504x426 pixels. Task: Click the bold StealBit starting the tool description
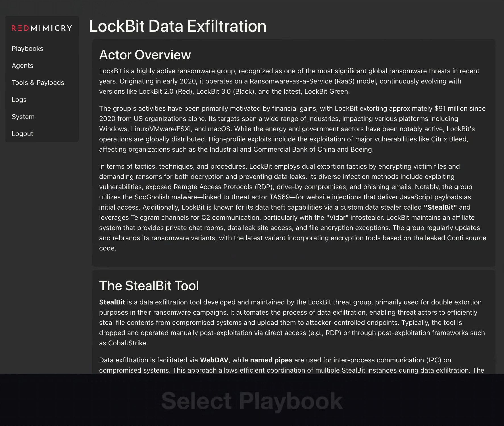(112, 302)
